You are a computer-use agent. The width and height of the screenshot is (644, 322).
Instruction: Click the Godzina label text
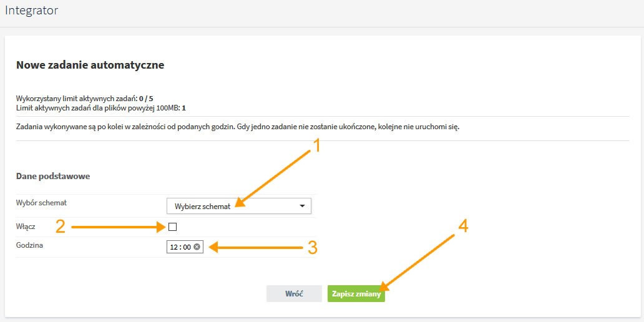point(29,245)
